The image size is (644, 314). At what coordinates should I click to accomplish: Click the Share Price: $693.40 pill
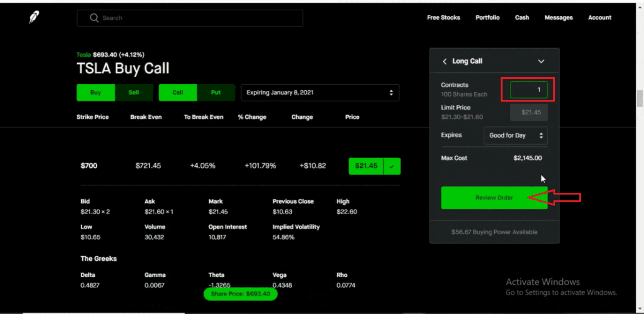click(240, 294)
